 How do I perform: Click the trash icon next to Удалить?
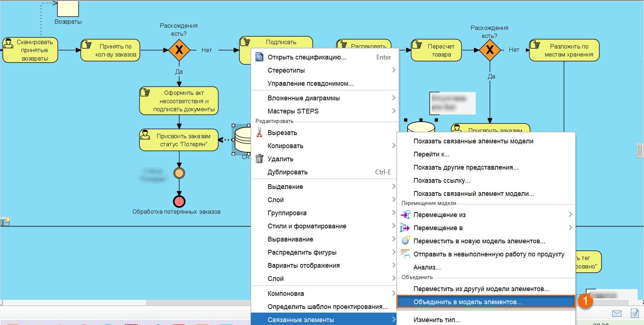[x=259, y=159]
